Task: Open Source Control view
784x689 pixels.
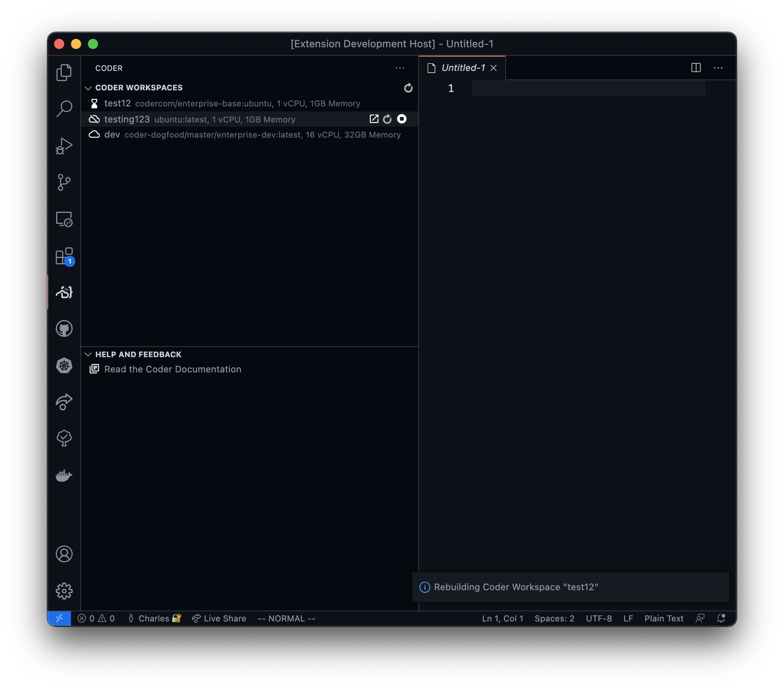Action: pyautogui.click(x=64, y=182)
